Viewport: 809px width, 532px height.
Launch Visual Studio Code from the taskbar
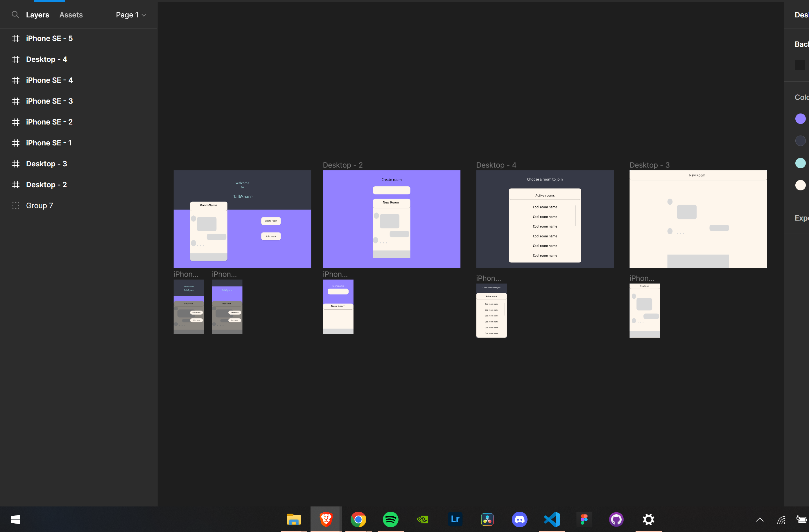tap(552, 519)
